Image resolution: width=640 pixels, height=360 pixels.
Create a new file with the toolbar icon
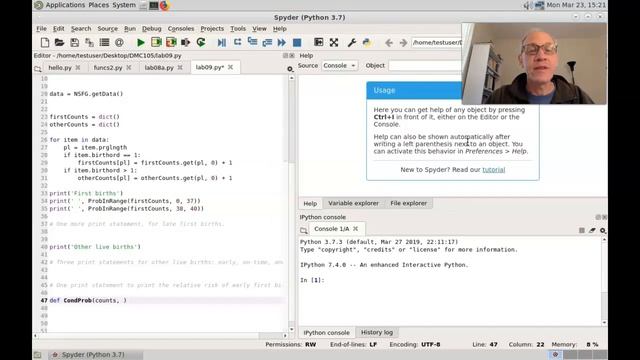pyautogui.click(x=45, y=42)
